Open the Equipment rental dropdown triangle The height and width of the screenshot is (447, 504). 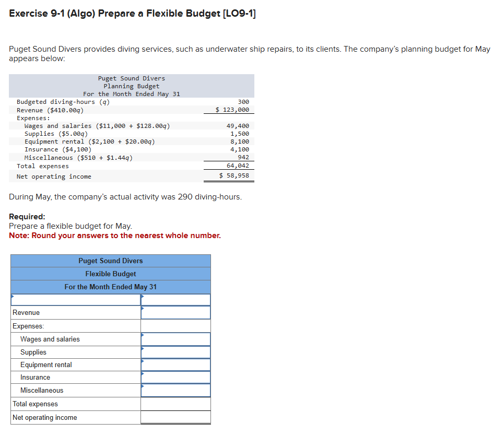(x=142, y=362)
